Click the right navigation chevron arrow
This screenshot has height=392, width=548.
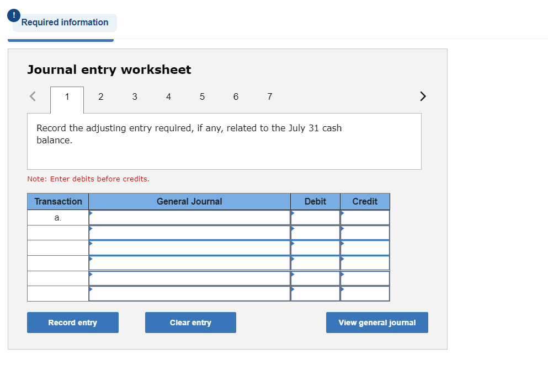(x=423, y=96)
